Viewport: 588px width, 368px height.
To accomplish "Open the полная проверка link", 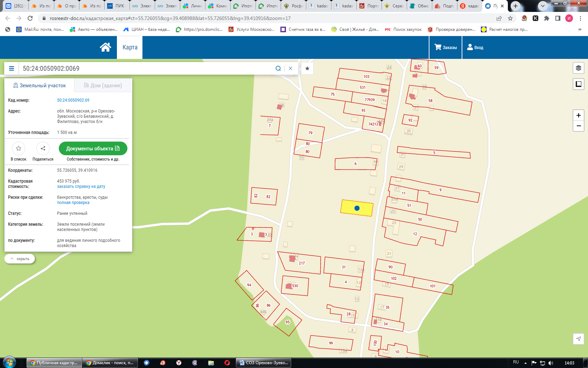I will (73, 203).
